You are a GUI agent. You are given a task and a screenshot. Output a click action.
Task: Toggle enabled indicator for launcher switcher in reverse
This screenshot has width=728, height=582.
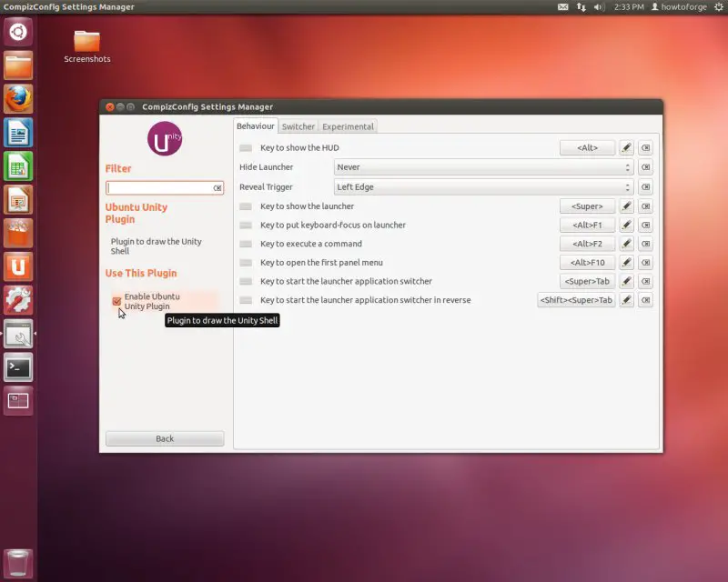tap(246, 300)
